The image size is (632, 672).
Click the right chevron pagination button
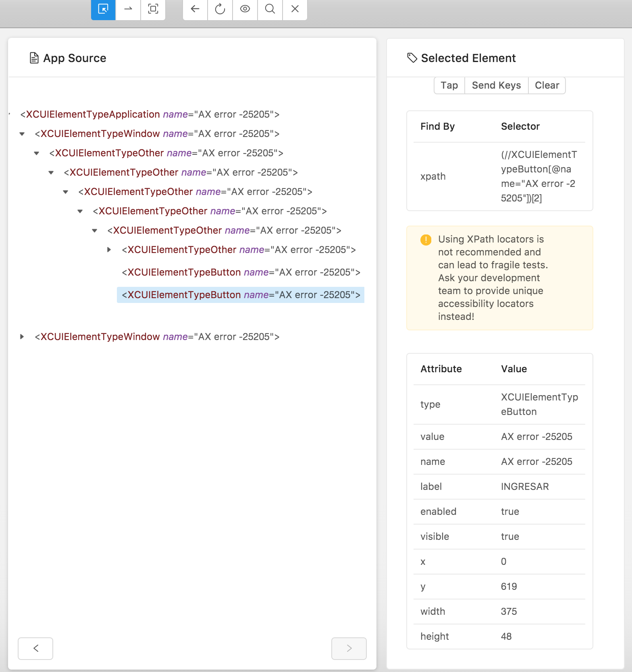(349, 648)
